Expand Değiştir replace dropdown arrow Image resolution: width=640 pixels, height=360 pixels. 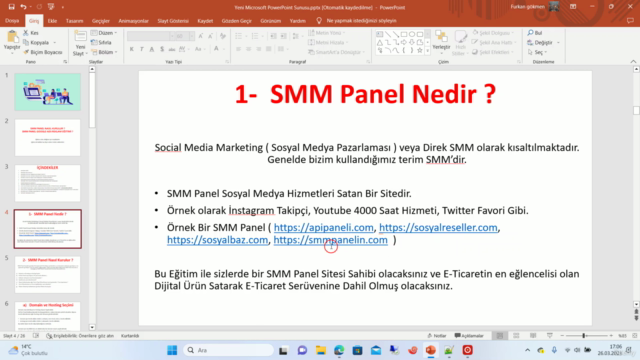point(558,42)
